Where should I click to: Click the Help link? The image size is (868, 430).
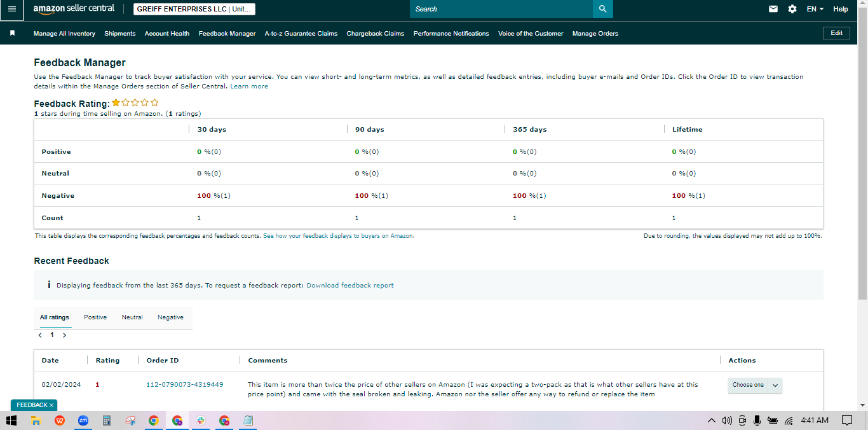pos(841,9)
